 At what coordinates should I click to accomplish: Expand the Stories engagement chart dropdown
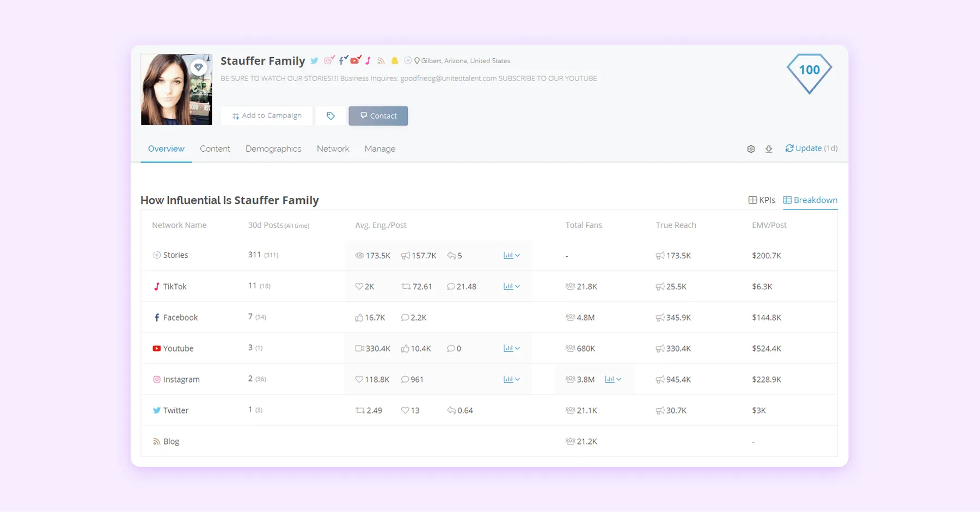pyautogui.click(x=512, y=255)
